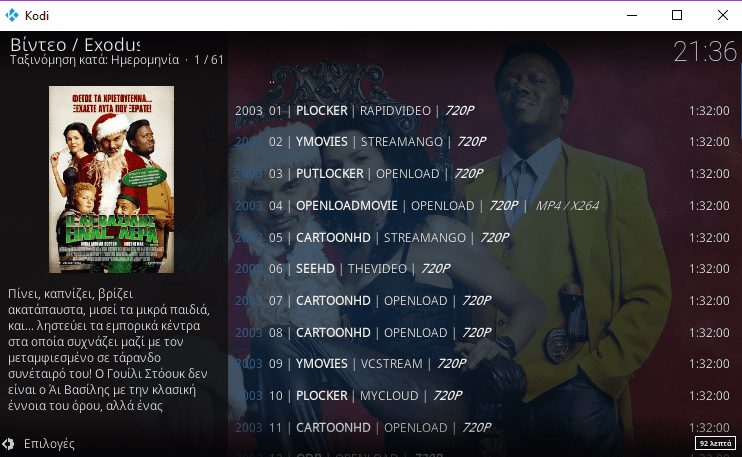
Task: Click the Kodi logo in title bar
Action: 12,15
